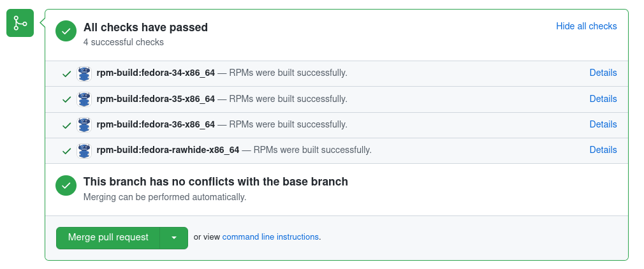
Task: Select the rpm-build:fedora-35-x86_64 check name
Action: (x=156, y=99)
